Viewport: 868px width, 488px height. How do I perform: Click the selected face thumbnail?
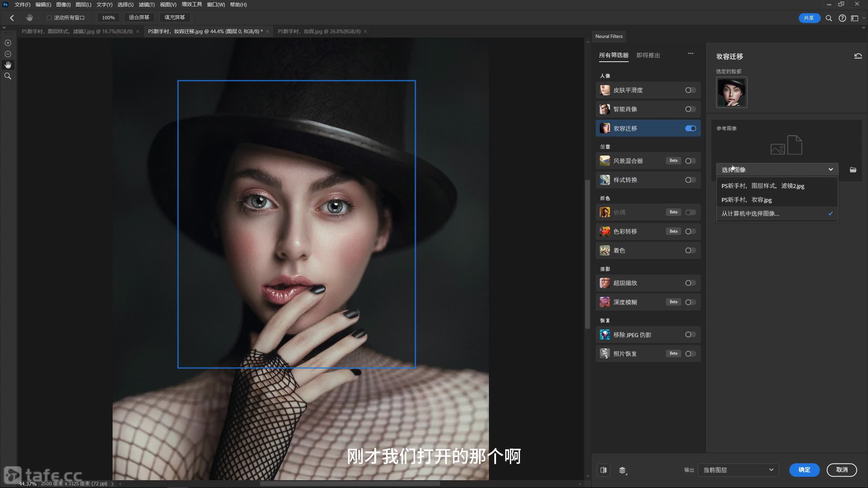pos(731,92)
